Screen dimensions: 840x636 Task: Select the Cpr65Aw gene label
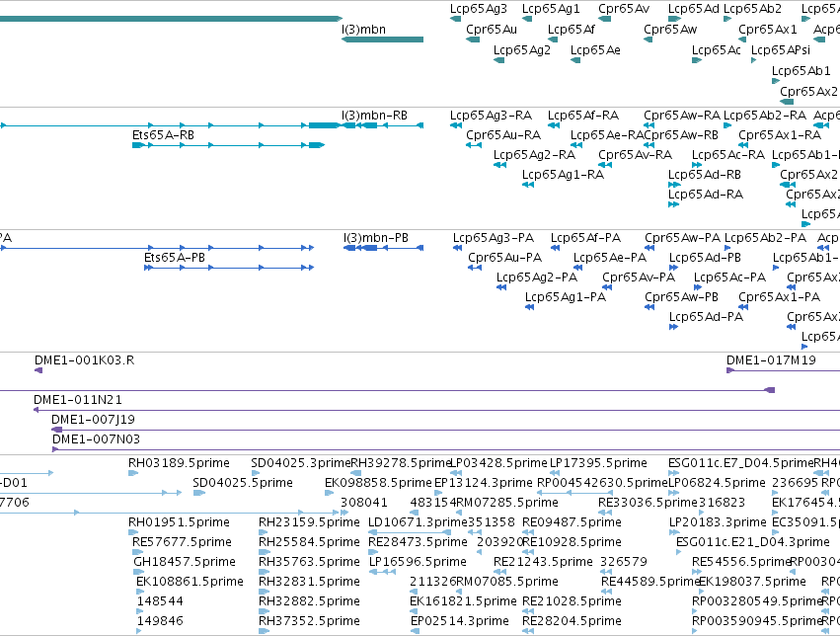tap(670, 30)
